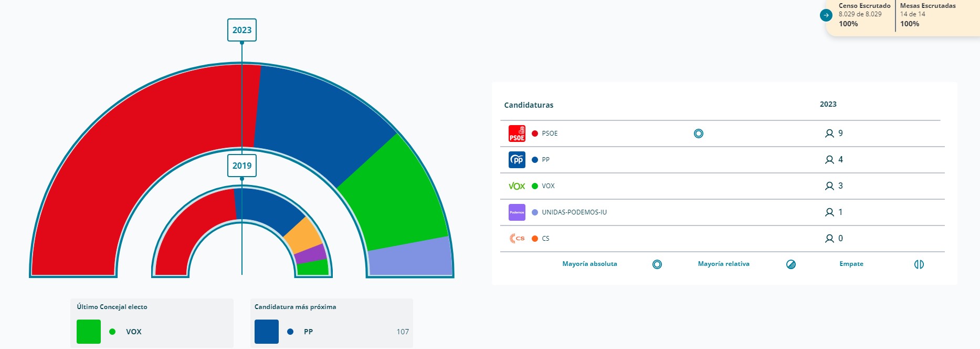Screen dimensions: 980x349
Task: Select the 2019 timeline label
Action: coord(242,166)
